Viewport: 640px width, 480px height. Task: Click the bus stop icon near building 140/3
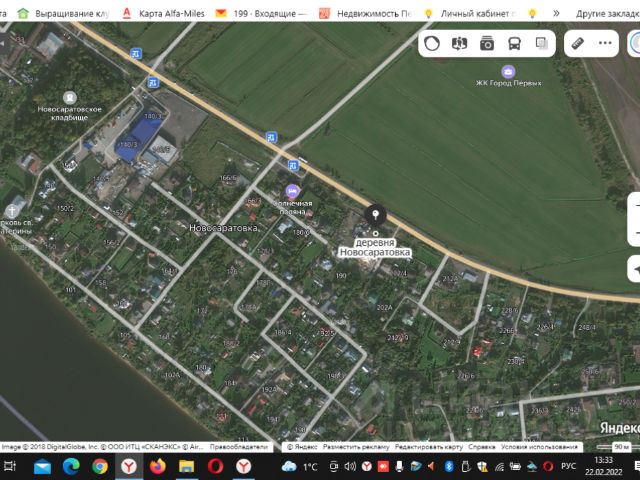[152, 82]
